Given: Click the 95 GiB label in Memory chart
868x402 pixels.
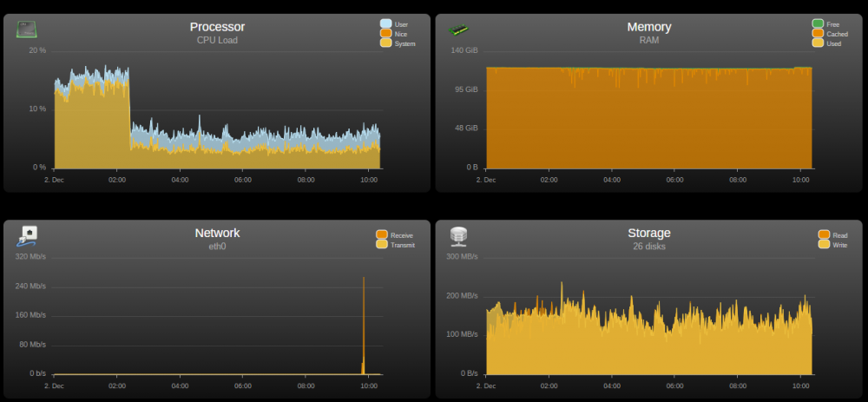Looking at the screenshot, I should (466, 89).
